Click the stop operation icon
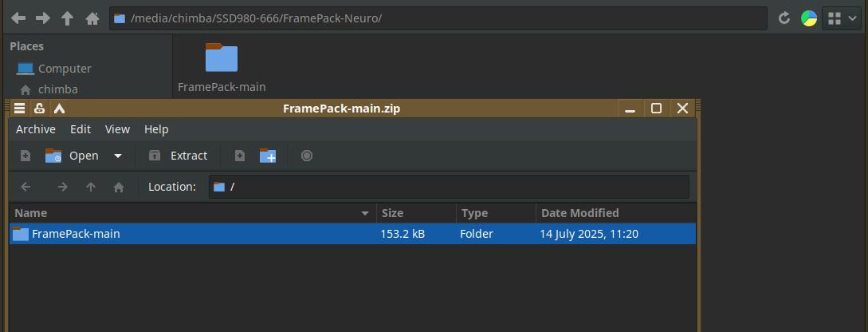 (307, 156)
